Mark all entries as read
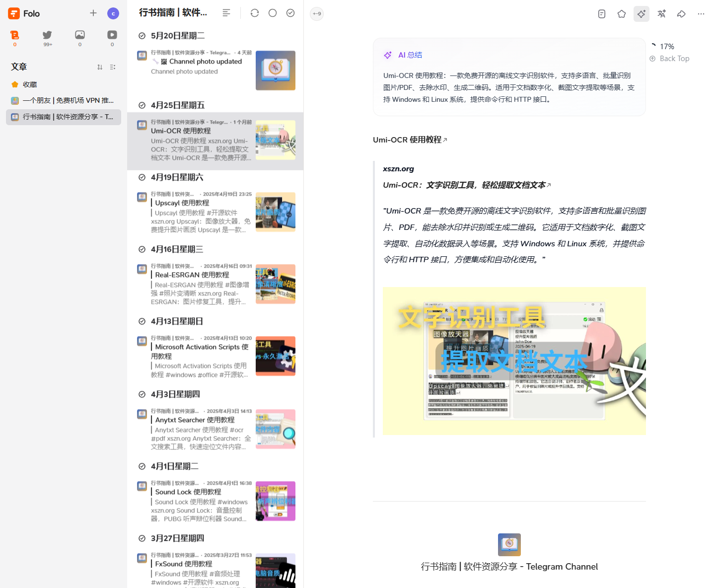 point(290,13)
